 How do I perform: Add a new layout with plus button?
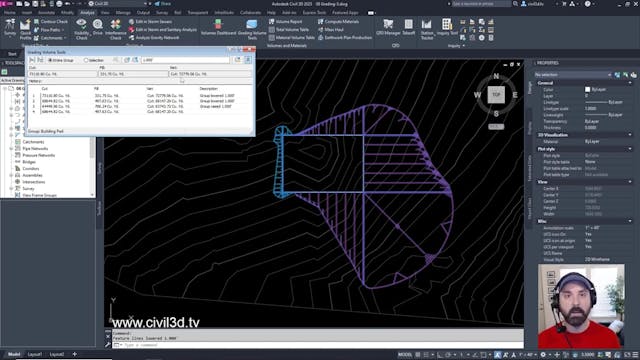pyautogui.click(x=74, y=354)
